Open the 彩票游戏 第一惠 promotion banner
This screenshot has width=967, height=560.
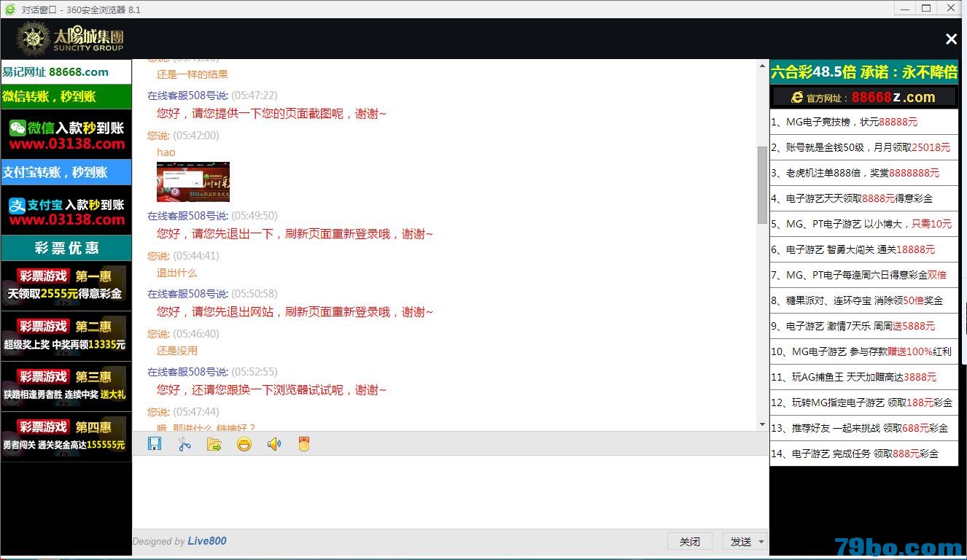click(x=66, y=286)
